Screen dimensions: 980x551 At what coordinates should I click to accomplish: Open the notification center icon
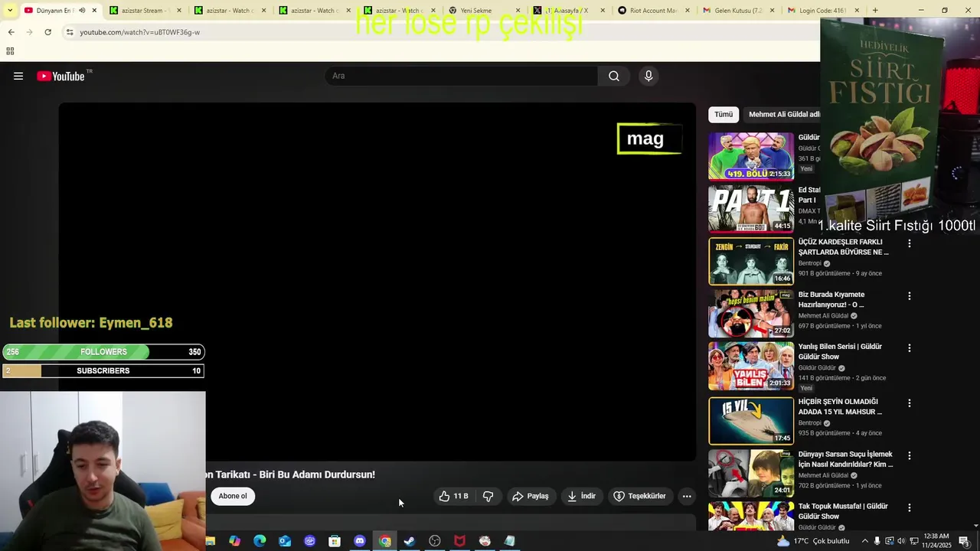pos(964,541)
